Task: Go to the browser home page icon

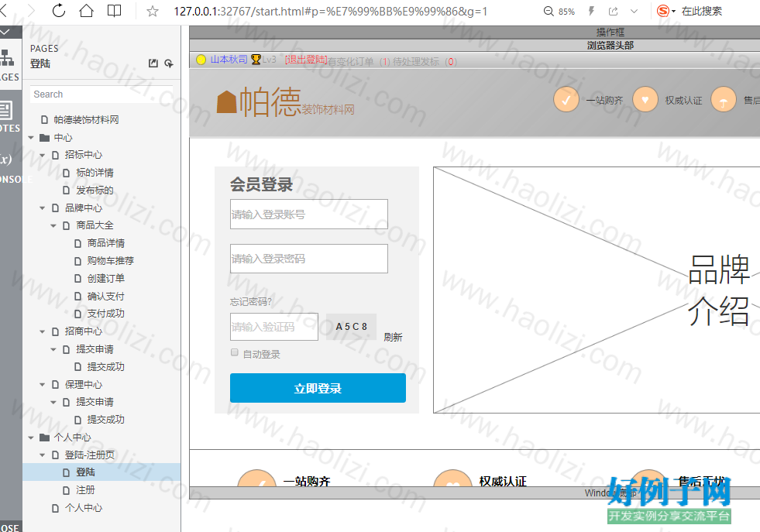Action: click(x=86, y=11)
